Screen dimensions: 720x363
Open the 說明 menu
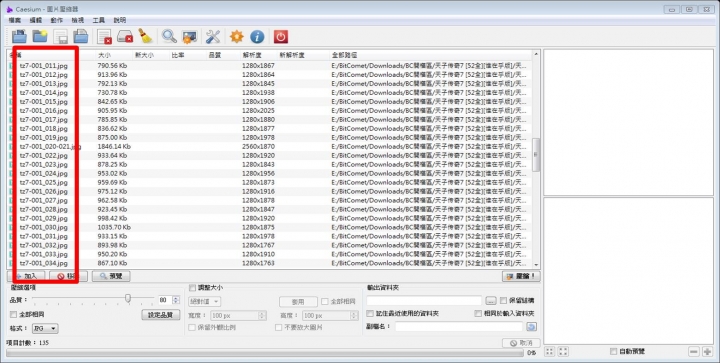coord(120,20)
